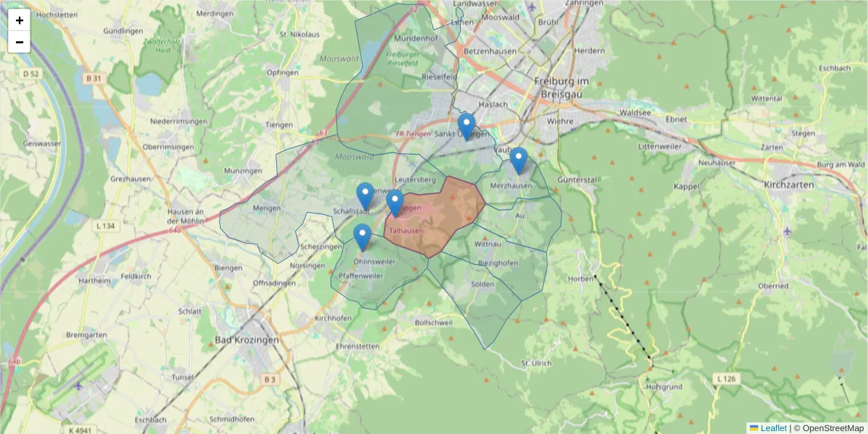Select the map pin at Merzhausen
This screenshot has width=868, height=434.
click(519, 157)
